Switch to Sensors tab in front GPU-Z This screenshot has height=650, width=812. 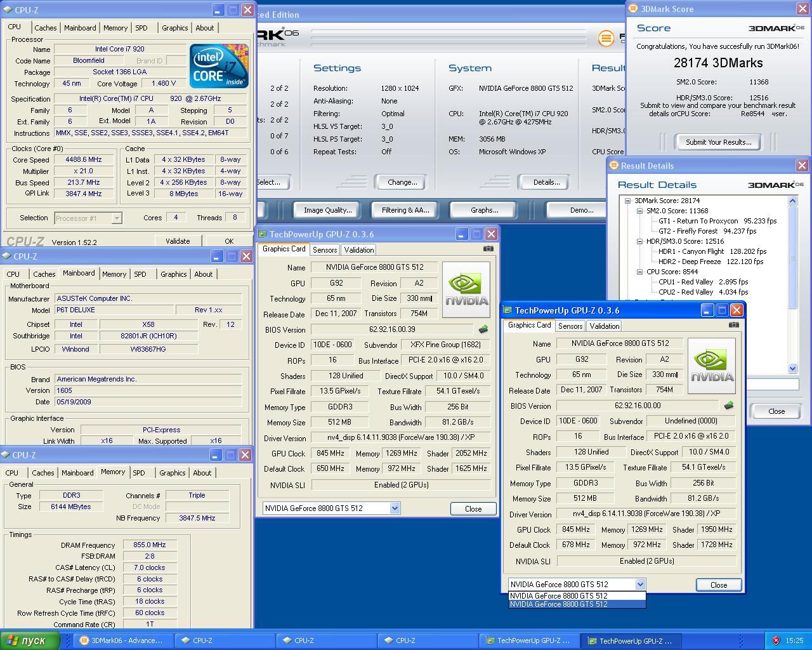pyautogui.click(x=570, y=326)
